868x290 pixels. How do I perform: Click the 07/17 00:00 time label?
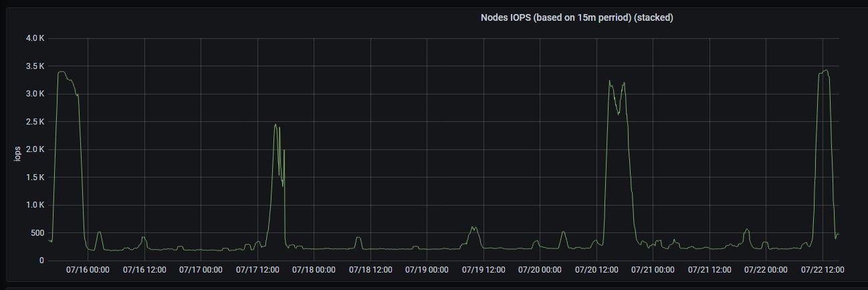[x=201, y=270]
